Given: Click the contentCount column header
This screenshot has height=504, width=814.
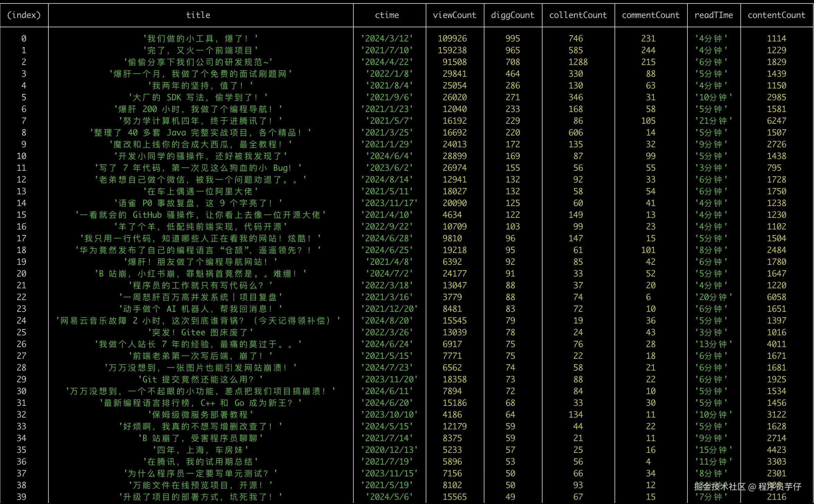Looking at the screenshot, I should pyautogui.click(x=776, y=15).
